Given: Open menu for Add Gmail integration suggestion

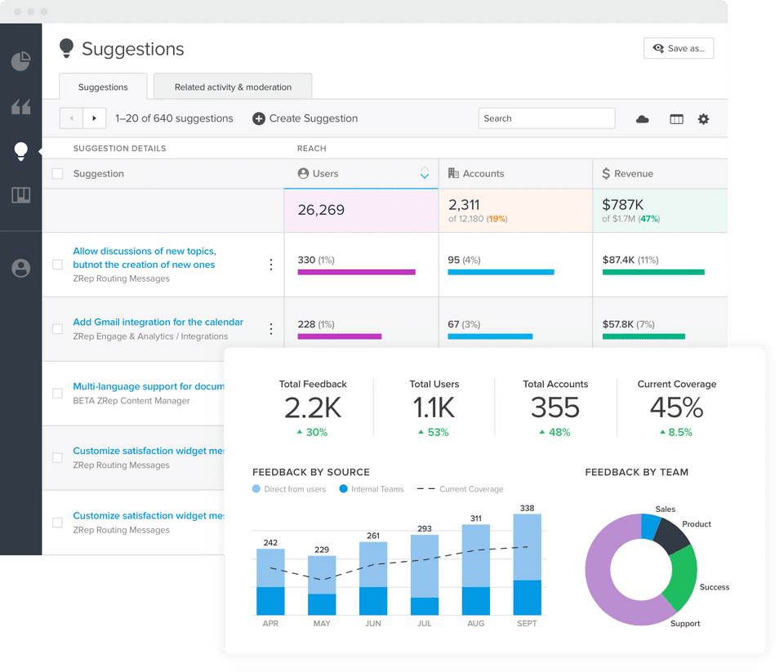Looking at the screenshot, I should (271, 329).
